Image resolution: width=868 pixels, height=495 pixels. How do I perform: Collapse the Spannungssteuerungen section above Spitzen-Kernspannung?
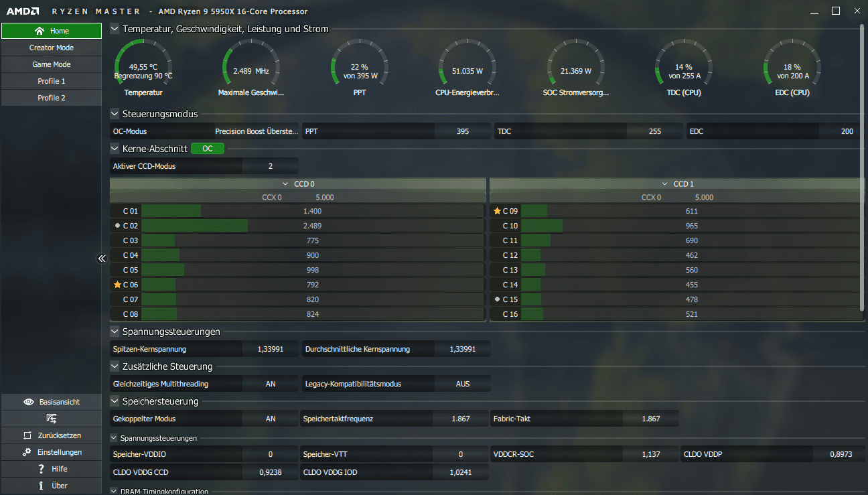coord(115,332)
